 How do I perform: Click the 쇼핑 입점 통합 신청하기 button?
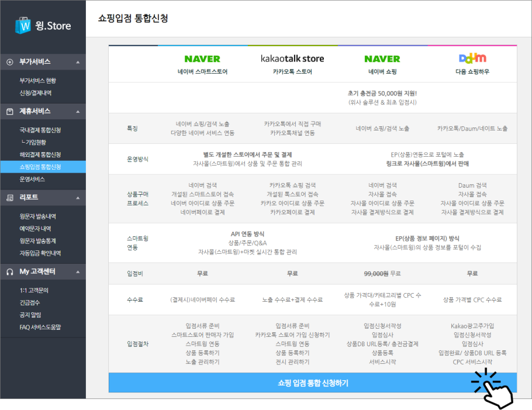coord(313,383)
